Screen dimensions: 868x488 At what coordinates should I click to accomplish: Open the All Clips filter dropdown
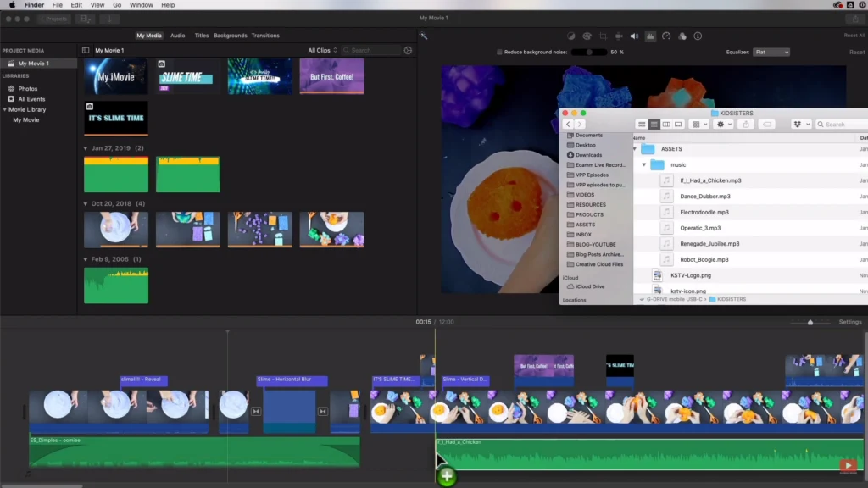pyautogui.click(x=323, y=51)
